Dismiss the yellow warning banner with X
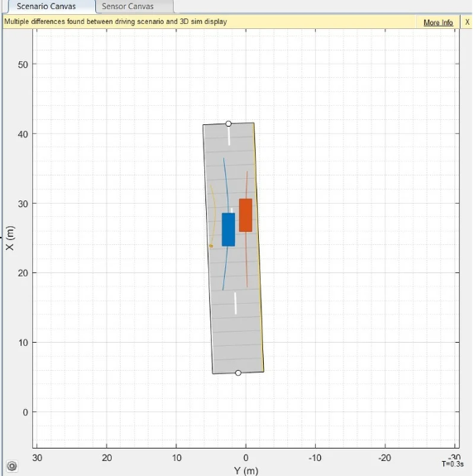The width and height of the screenshot is (474, 476). [x=467, y=22]
